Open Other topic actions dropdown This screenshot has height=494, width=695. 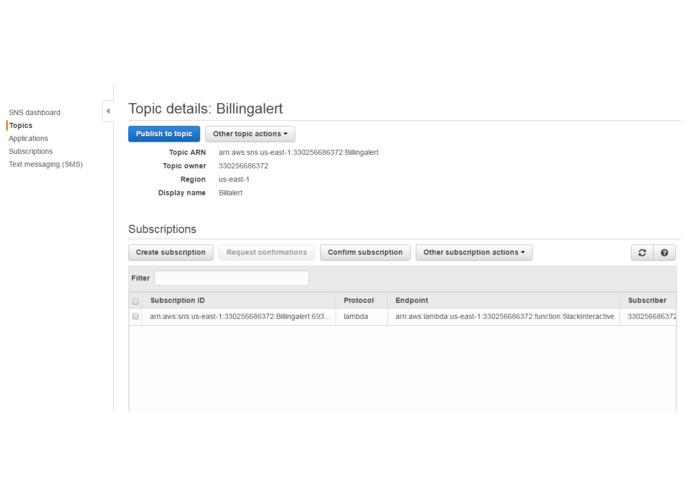click(x=250, y=134)
